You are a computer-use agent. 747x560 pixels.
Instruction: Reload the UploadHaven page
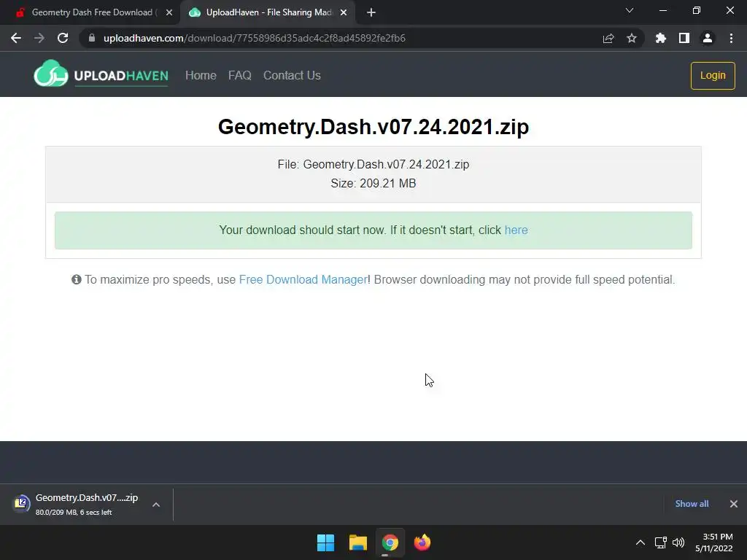[x=63, y=38]
